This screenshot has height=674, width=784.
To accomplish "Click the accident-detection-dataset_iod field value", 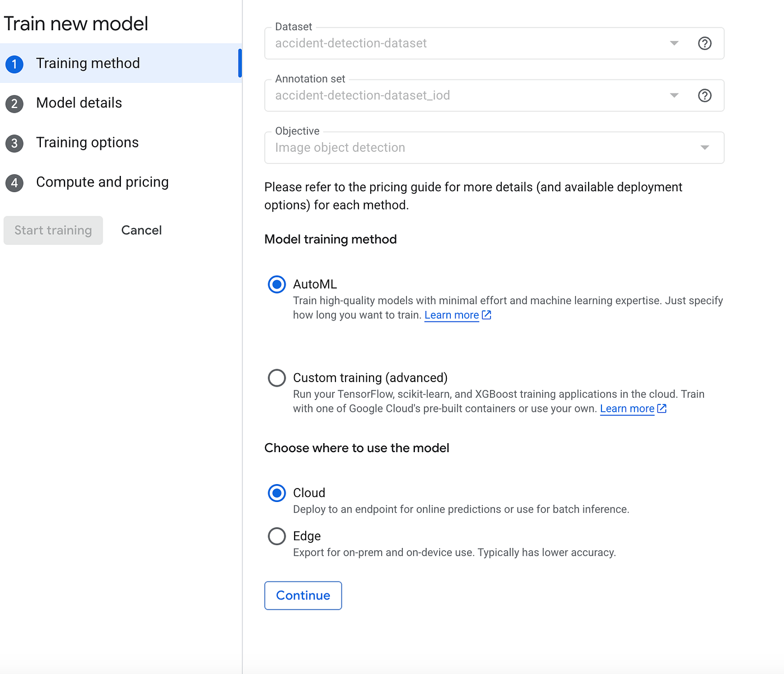I will point(362,95).
